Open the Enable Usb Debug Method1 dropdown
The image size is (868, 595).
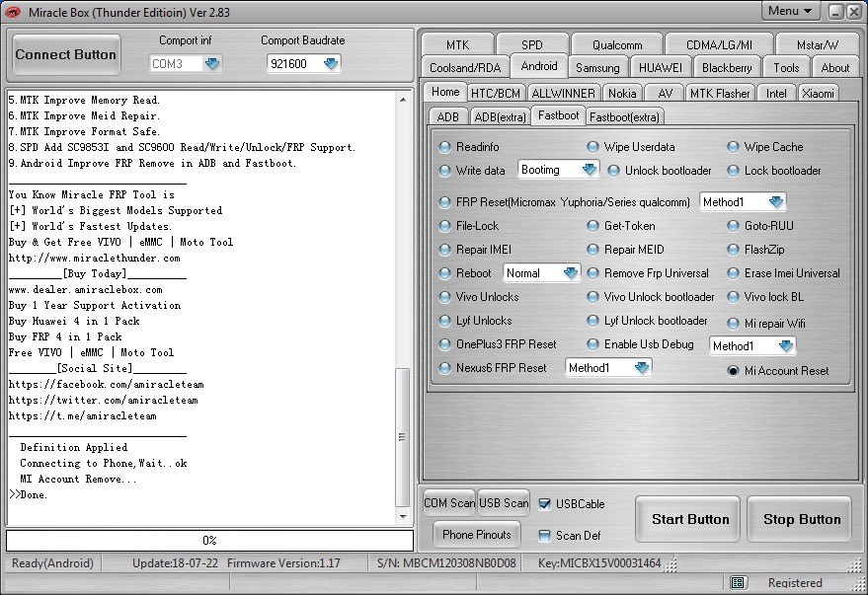(786, 346)
